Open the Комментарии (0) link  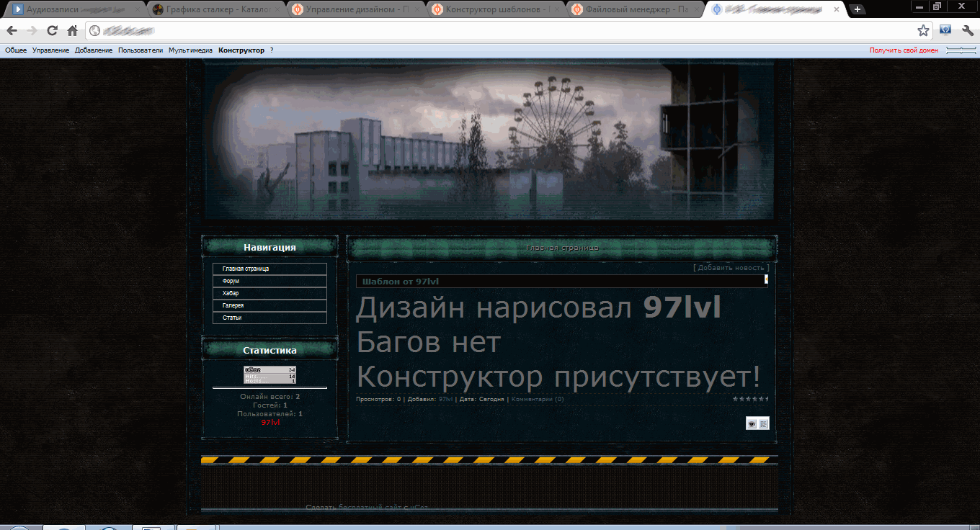tap(538, 399)
